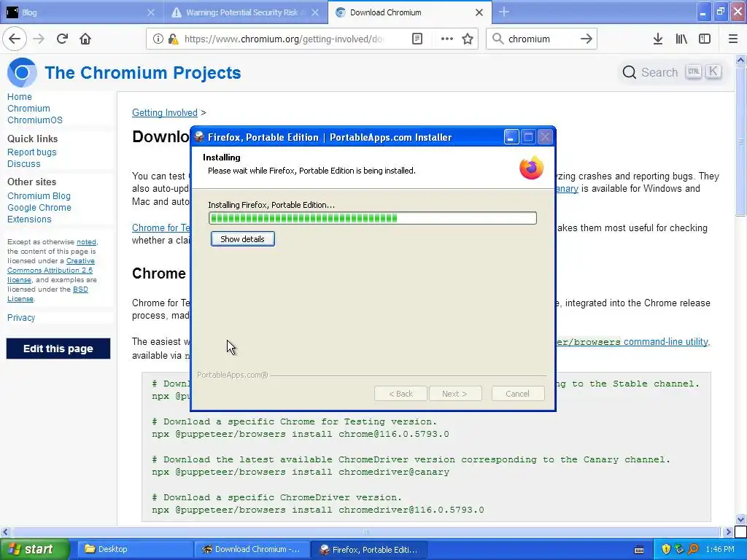Toggle the sidebars icon in toolbar

(x=705, y=39)
